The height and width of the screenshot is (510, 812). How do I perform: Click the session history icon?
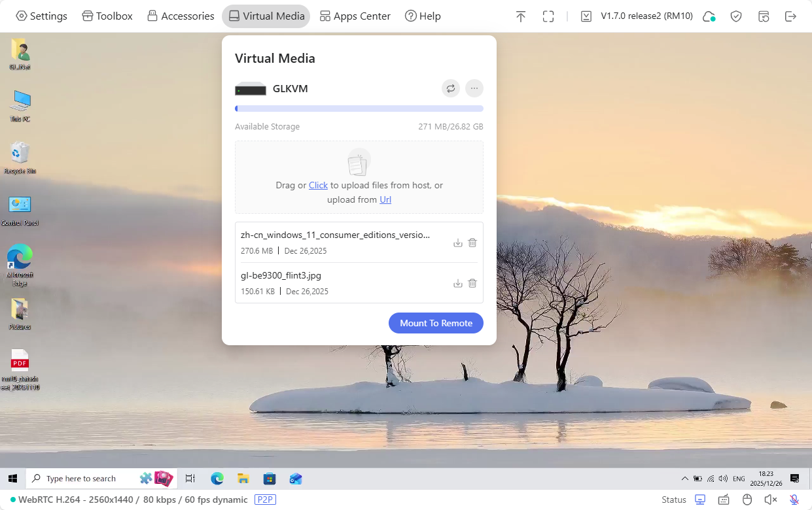click(x=764, y=16)
